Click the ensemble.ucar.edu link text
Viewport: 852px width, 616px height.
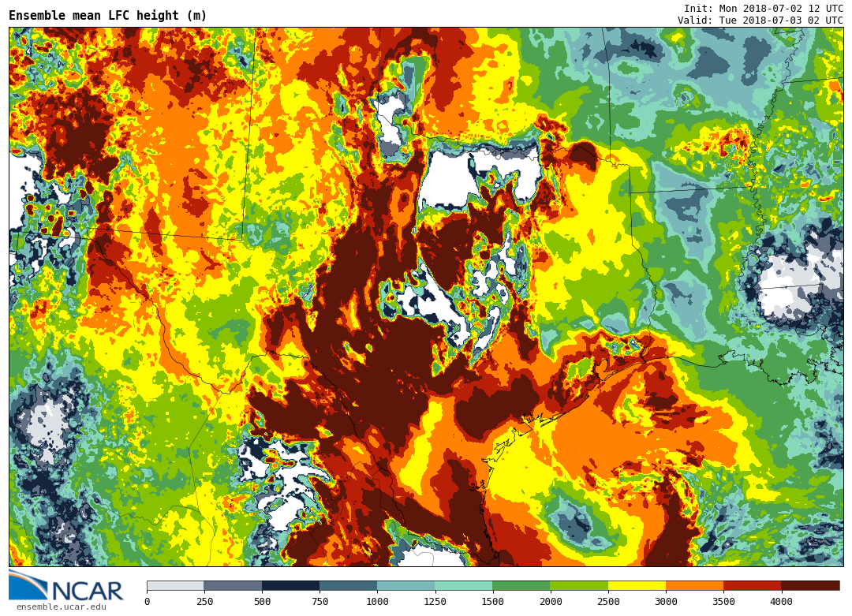point(61,607)
